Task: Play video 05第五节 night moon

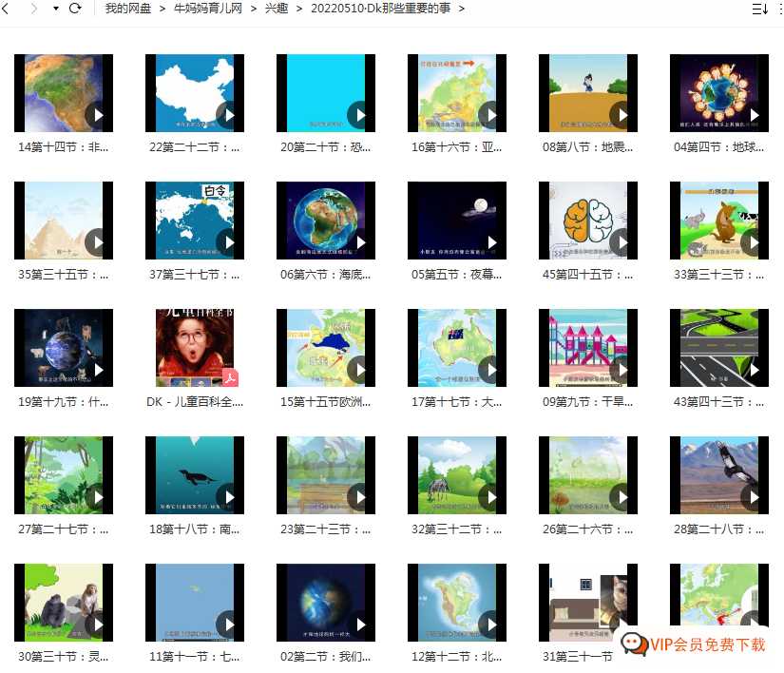Action: coord(456,221)
